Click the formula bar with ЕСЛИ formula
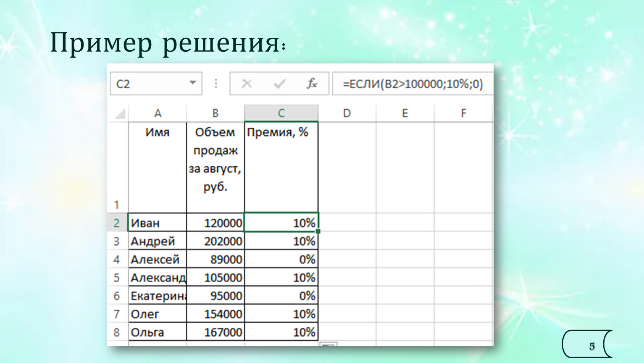 click(x=412, y=84)
